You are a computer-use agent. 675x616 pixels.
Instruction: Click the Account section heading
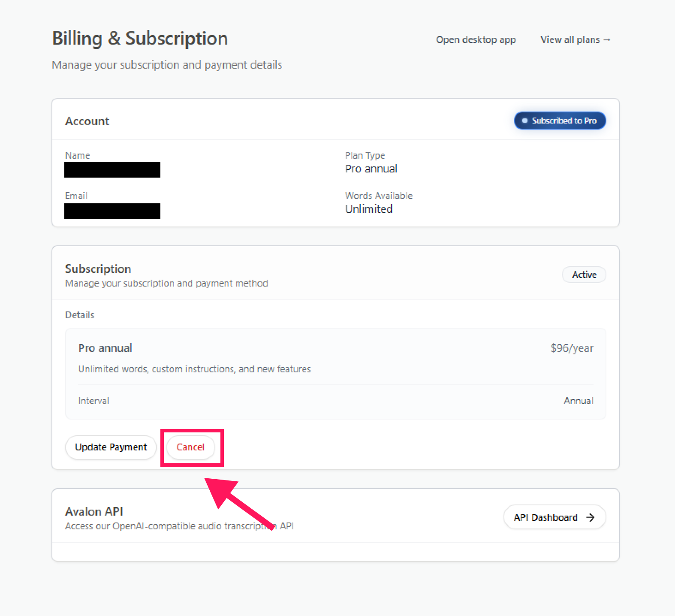point(87,121)
